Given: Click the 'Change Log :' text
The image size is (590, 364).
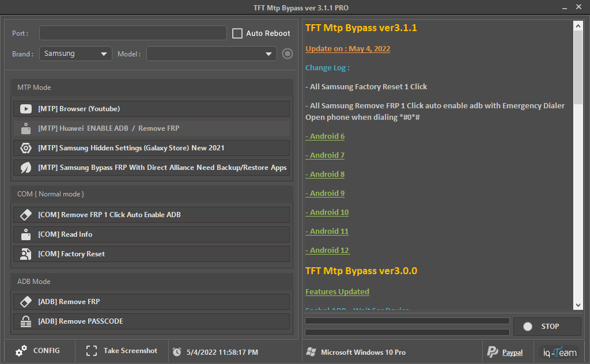Looking at the screenshot, I should [x=327, y=68].
